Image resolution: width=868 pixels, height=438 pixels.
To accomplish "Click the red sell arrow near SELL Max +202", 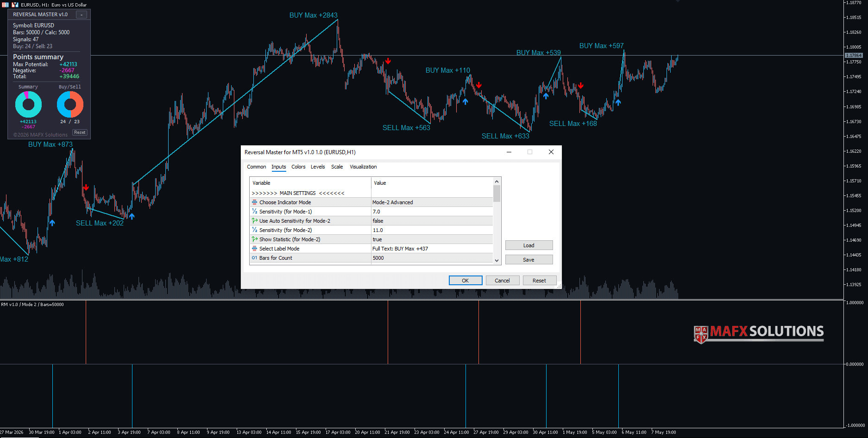I will pos(86,188).
